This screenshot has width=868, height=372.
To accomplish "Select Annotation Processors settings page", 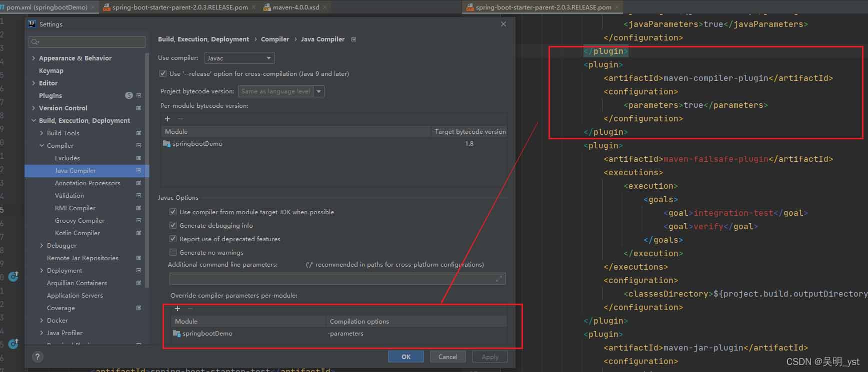I will click(x=87, y=183).
